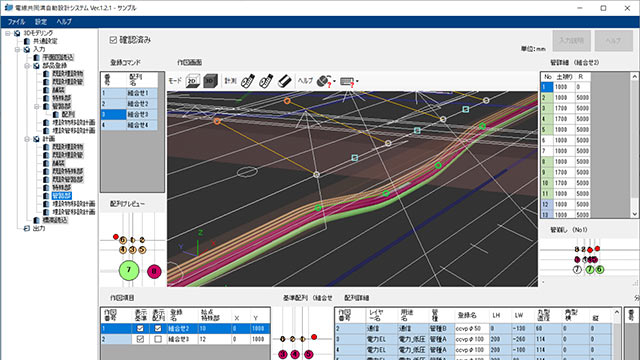
Task: Select the second tape measure tool
Action: (266, 81)
